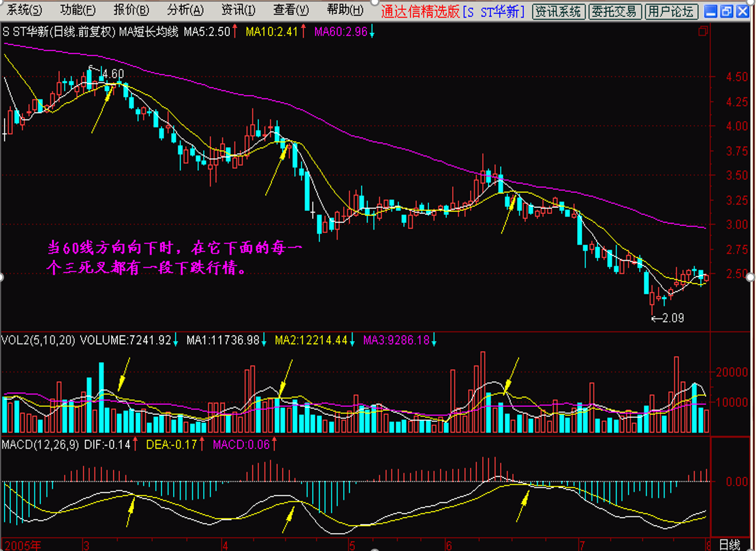Open the 日线 period selector at bottom right
Viewport: 756px width, 551px height.
pos(730,545)
